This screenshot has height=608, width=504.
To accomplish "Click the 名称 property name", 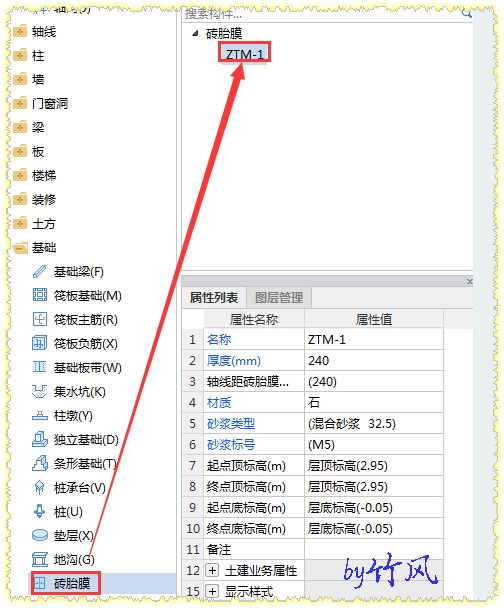I will click(219, 340).
